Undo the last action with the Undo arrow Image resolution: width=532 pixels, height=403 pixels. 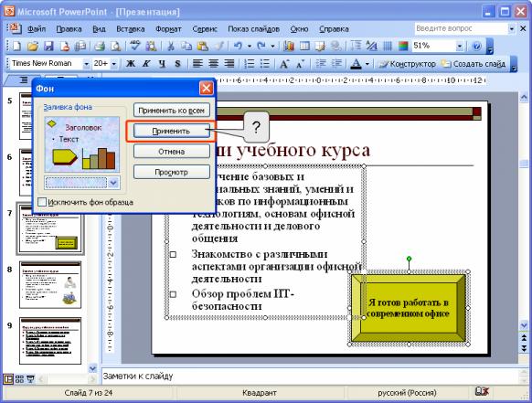click(238, 46)
